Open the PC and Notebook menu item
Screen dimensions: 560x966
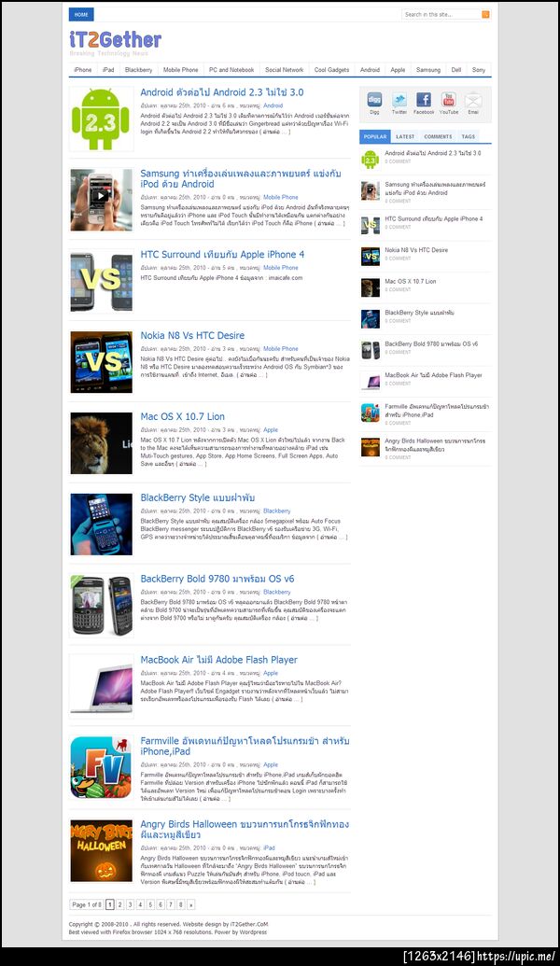point(231,70)
